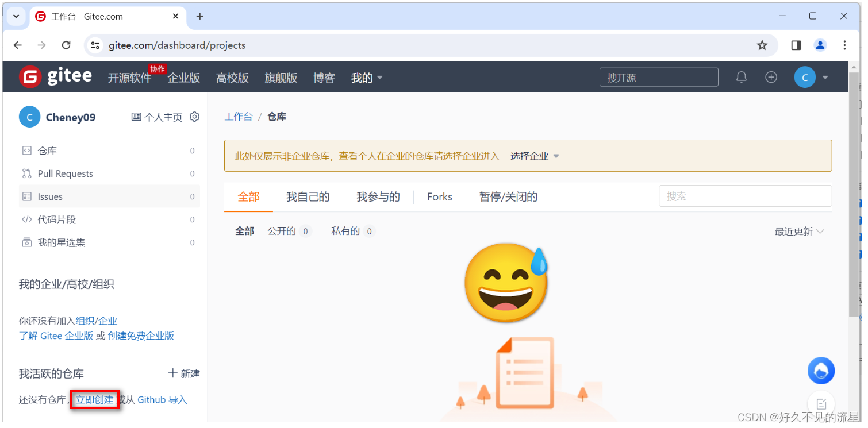Open Pull Requests in the sidebar

click(x=109, y=173)
